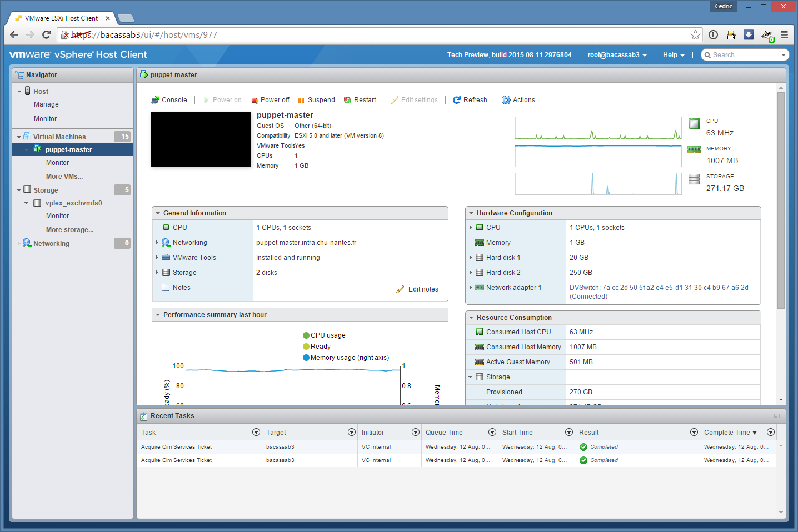798x532 pixels.
Task: Open the Actions gear menu
Action: tap(518, 100)
